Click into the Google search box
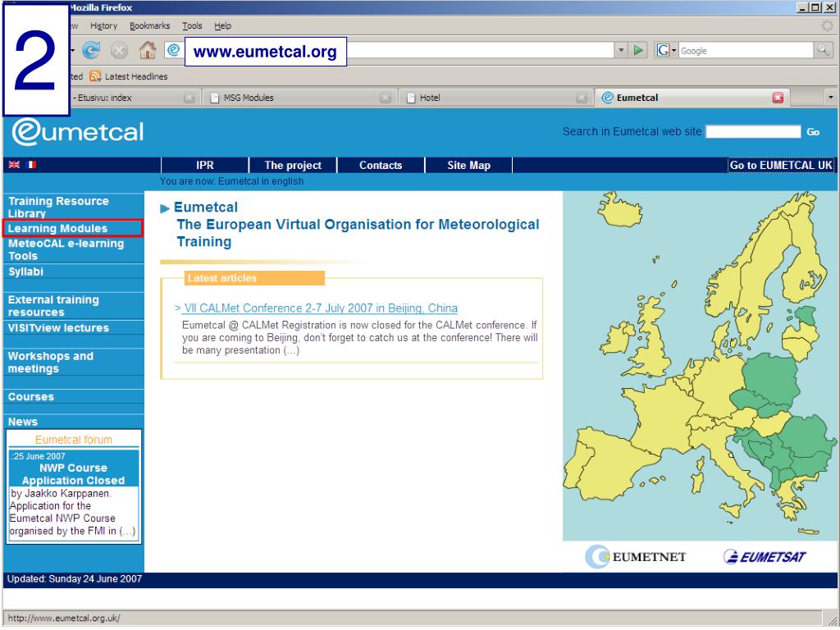 click(x=746, y=50)
